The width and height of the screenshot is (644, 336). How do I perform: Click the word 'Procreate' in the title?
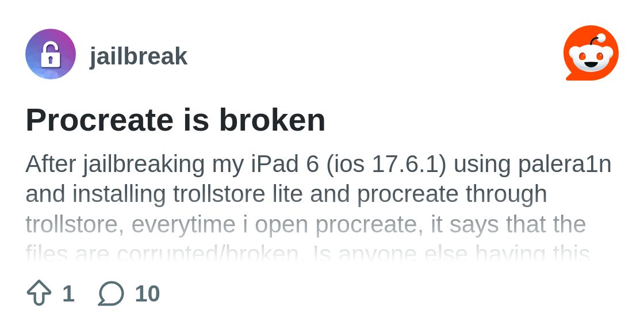pos(99,120)
